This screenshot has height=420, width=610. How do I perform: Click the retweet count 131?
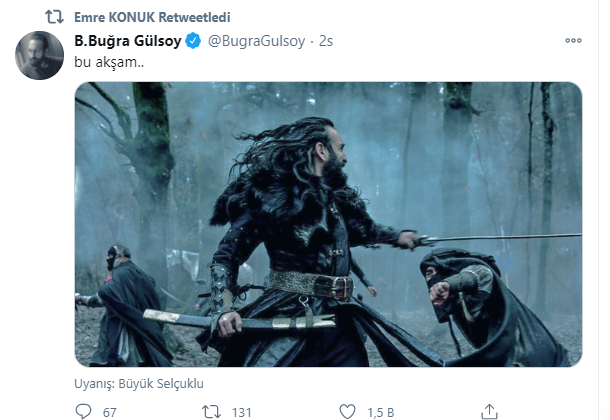coord(243,410)
